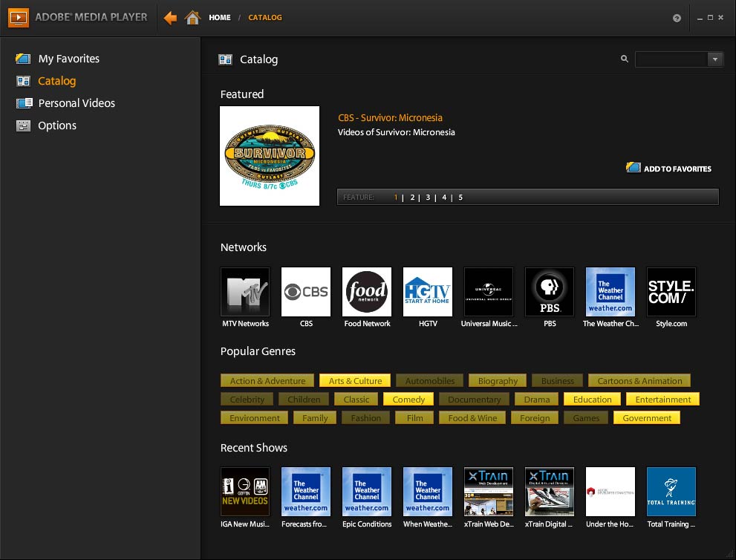The width and height of the screenshot is (736, 560).
Task: Select the Arts & Culture genre
Action: (x=355, y=381)
